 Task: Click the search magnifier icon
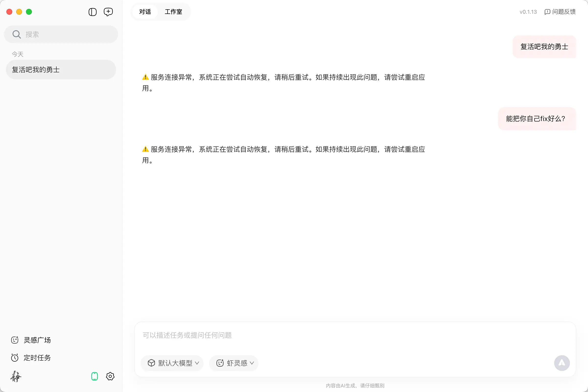pyautogui.click(x=16, y=34)
